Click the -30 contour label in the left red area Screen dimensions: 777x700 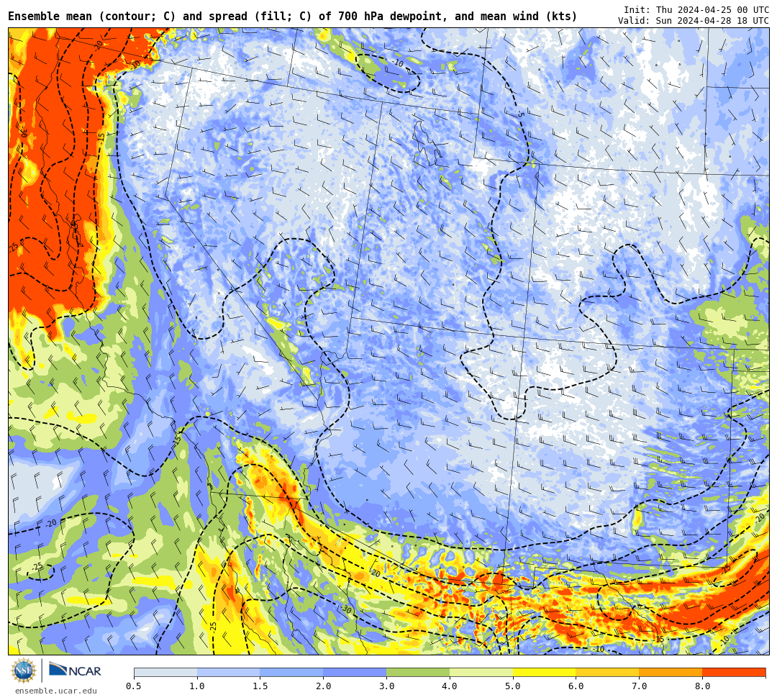point(24,130)
